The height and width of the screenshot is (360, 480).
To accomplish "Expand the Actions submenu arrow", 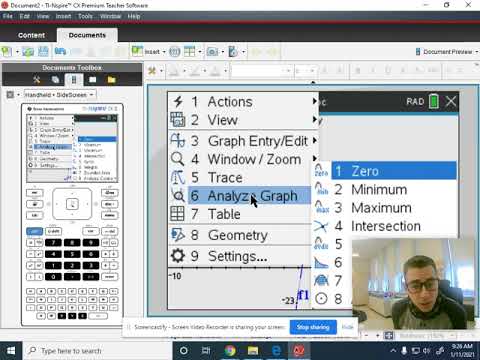I will [315, 101].
